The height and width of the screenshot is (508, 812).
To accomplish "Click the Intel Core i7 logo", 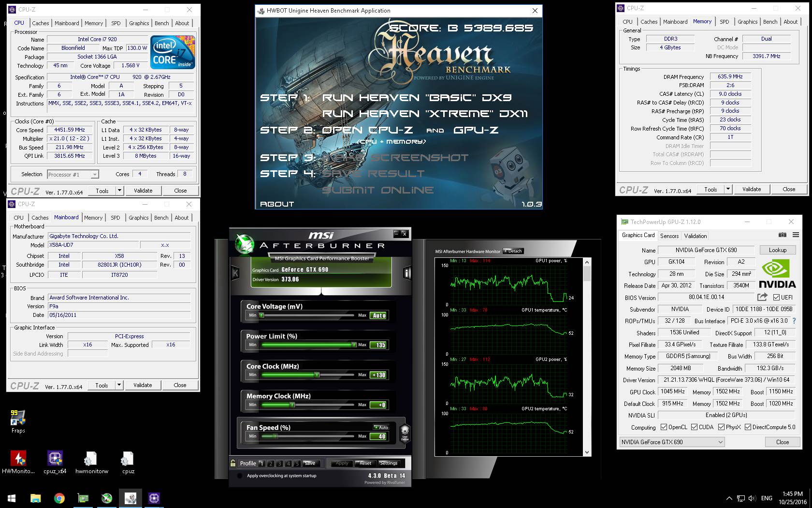I will (173, 51).
